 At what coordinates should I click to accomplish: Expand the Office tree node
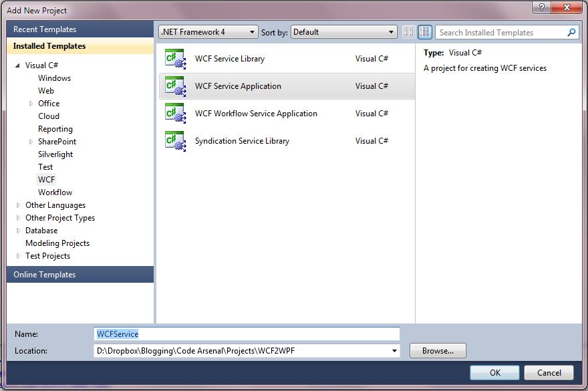coord(31,104)
